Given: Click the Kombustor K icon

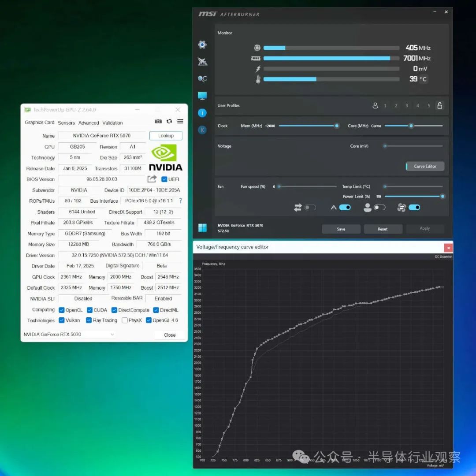Looking at the screenshot, I should coord(202,130).
